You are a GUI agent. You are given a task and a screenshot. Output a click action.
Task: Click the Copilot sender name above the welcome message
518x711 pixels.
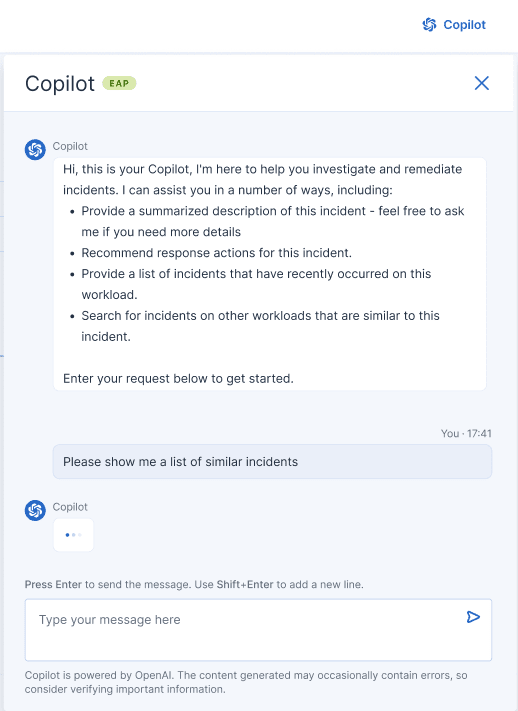(70, 146)
